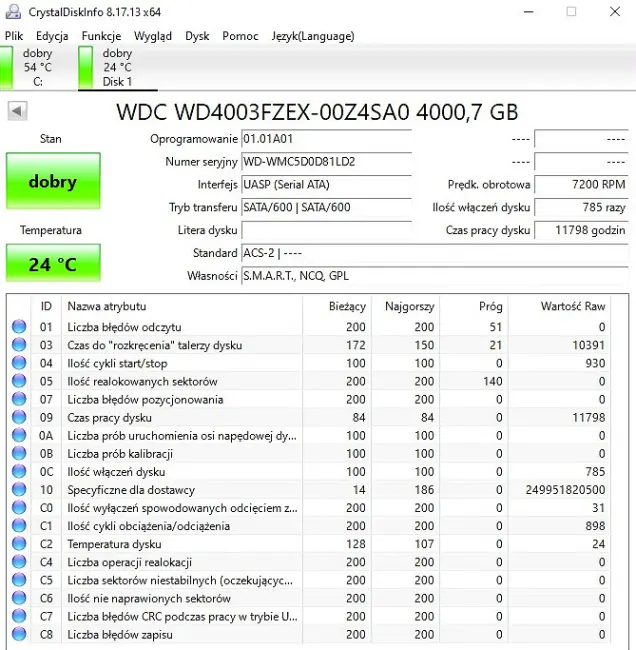Click status circle for attribute 07
The image size is (636, 650).
point(19,399)
